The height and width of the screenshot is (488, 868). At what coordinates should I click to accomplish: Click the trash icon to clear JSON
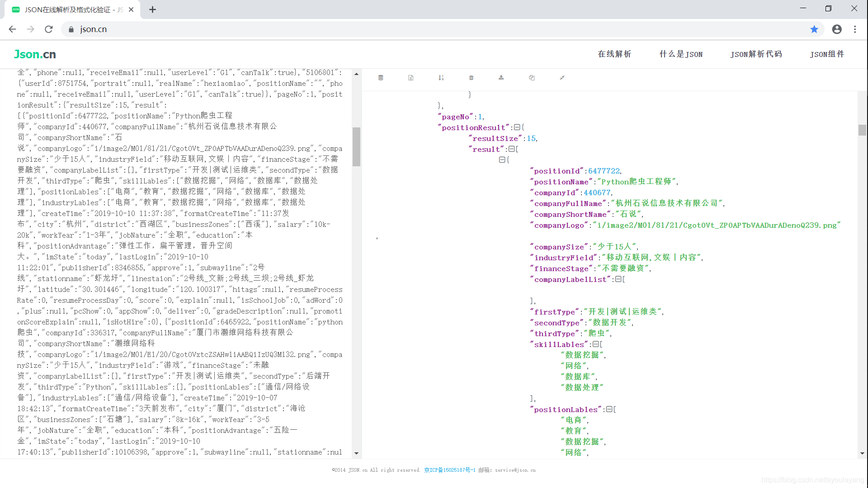coord(471,78)
